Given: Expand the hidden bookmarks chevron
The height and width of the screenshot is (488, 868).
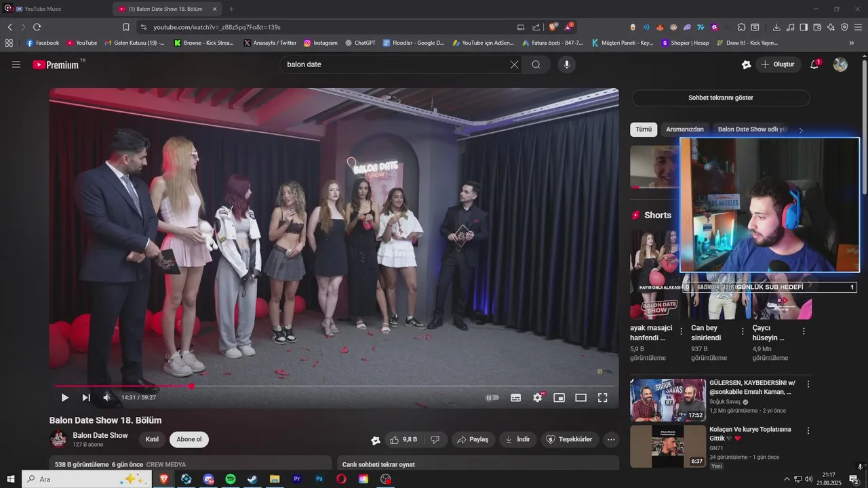Looking at the screenshot, I should pos(852,43).
